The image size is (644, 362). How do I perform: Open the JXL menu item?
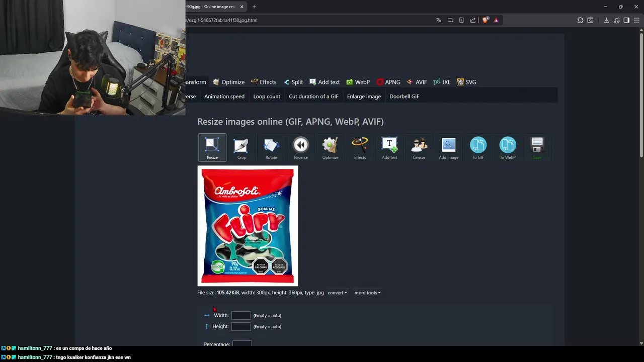tap(442, 82)
